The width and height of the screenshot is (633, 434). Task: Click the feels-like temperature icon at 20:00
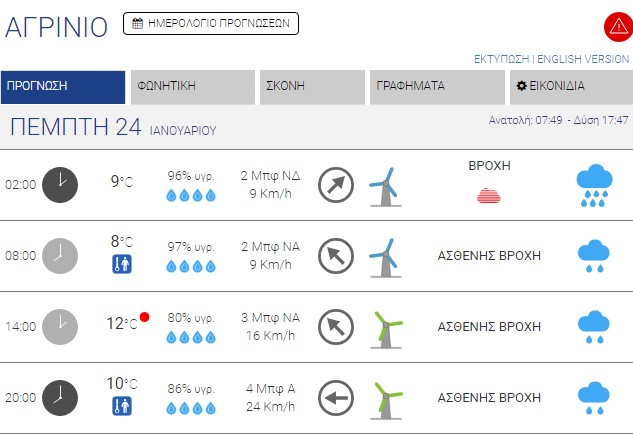coord(122,406)
